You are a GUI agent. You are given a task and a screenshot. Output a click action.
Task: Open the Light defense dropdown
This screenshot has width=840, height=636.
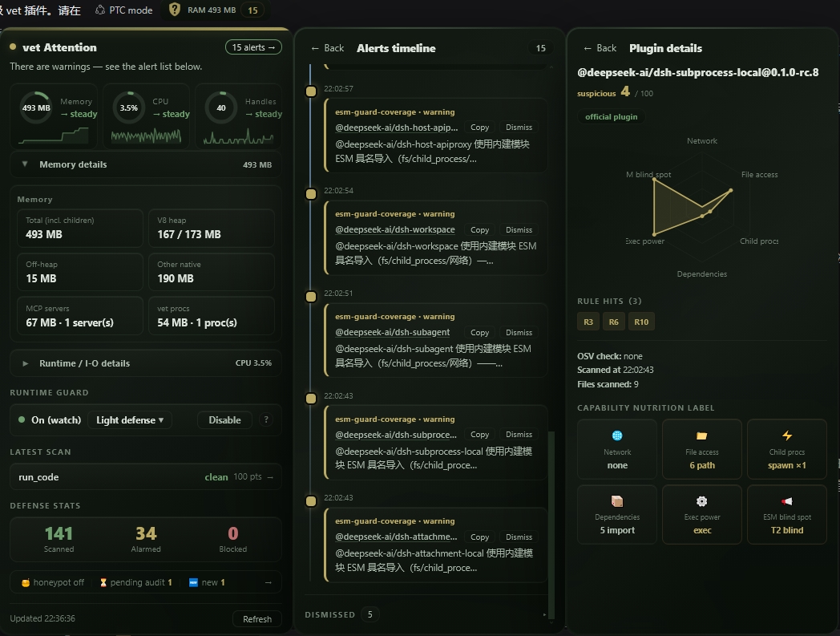[x=130, y=420]
